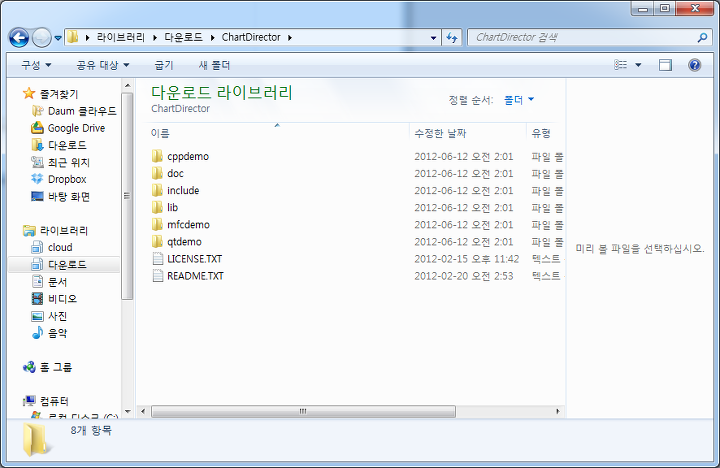Open 최근 위치 in favorites
720x468 pixels.
coord(60,162)
